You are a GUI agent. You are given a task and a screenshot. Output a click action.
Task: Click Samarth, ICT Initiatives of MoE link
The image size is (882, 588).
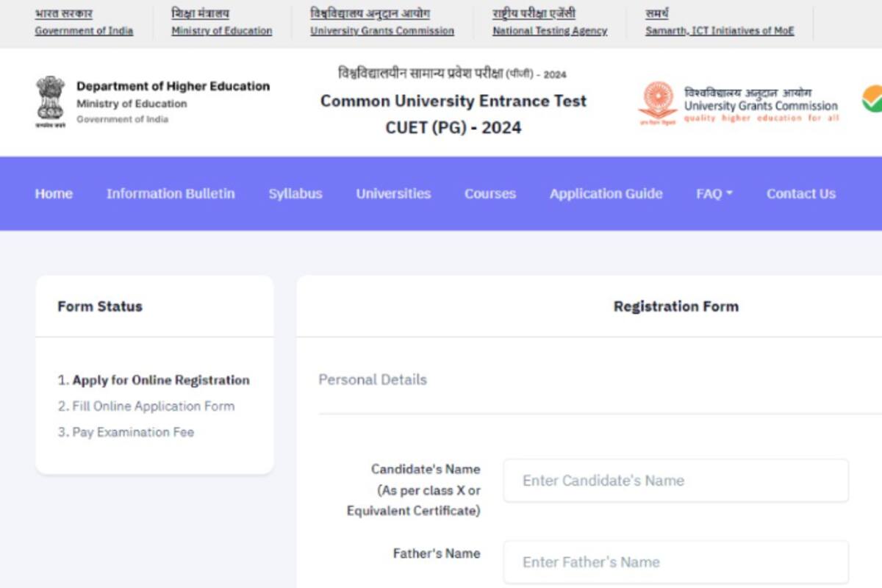[x=719, y=31]
